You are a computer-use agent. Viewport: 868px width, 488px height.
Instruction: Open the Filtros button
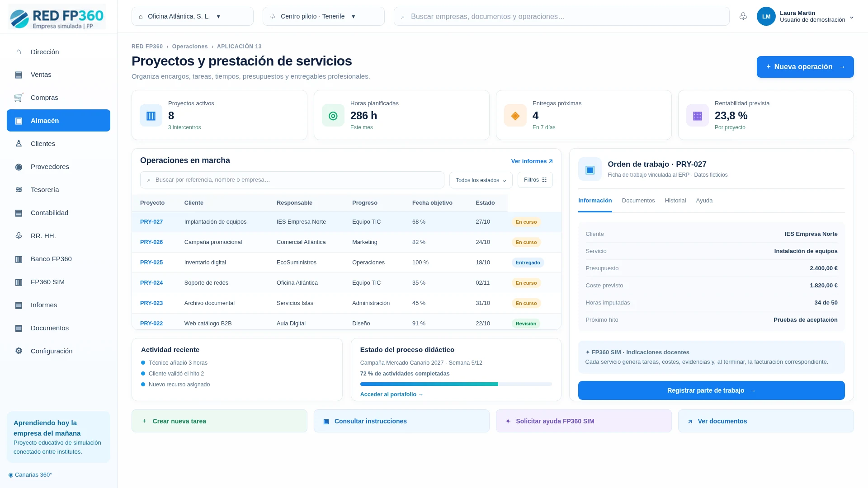(x=535, y=180)
